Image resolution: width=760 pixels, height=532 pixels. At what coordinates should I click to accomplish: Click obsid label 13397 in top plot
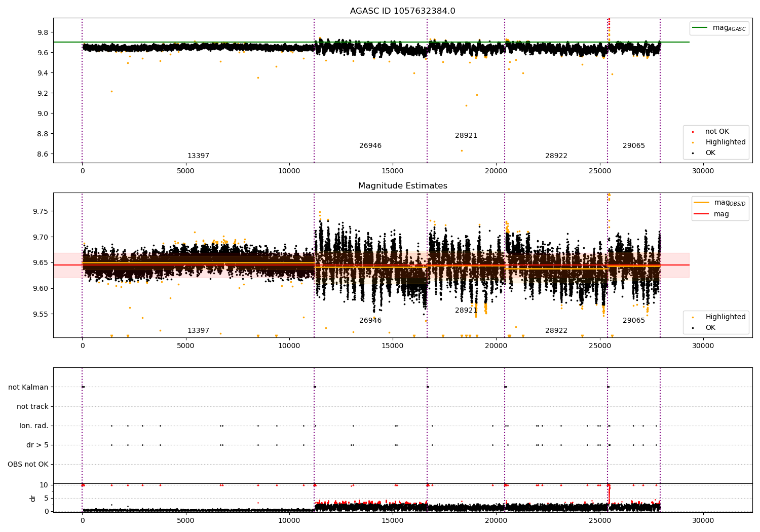click(198, 156)
